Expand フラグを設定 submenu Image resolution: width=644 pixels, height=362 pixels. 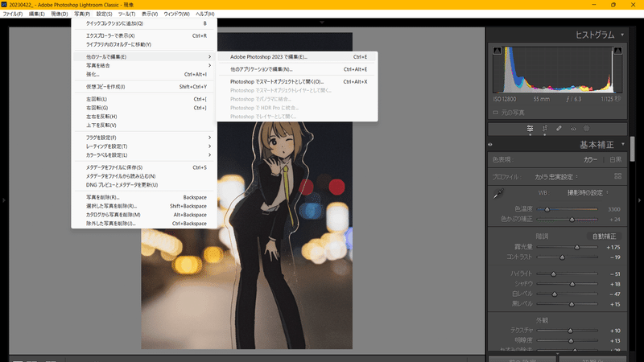tap(144, 138)
